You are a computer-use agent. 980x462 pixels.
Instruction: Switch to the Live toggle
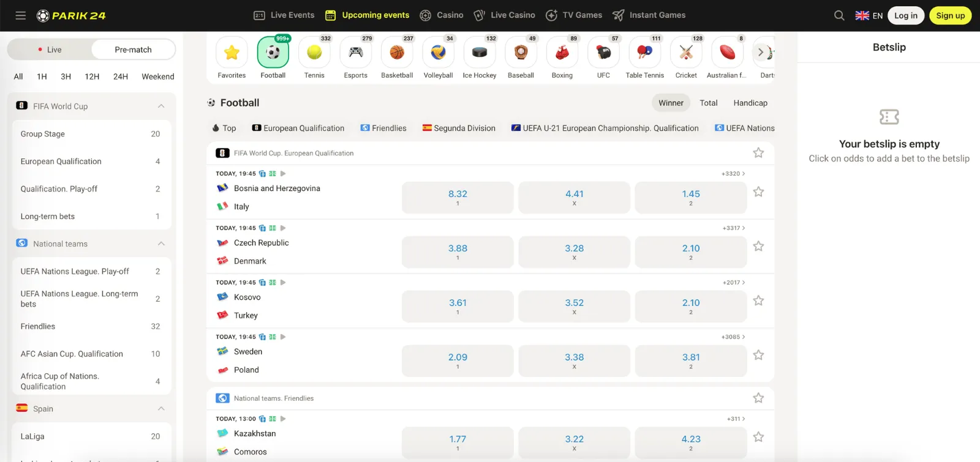[50, 50]
